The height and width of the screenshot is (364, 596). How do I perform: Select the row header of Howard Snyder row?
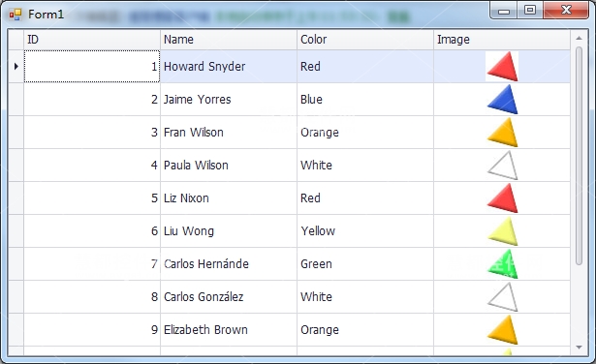point(16,67)
